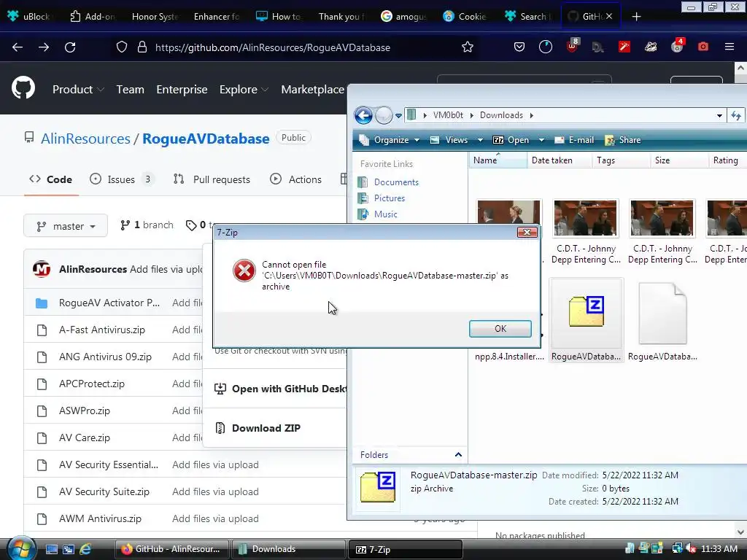This screenshot has height=560, width=747.
Task: Launch Internet Explorer from quick launch
Action: pos(86,549)
